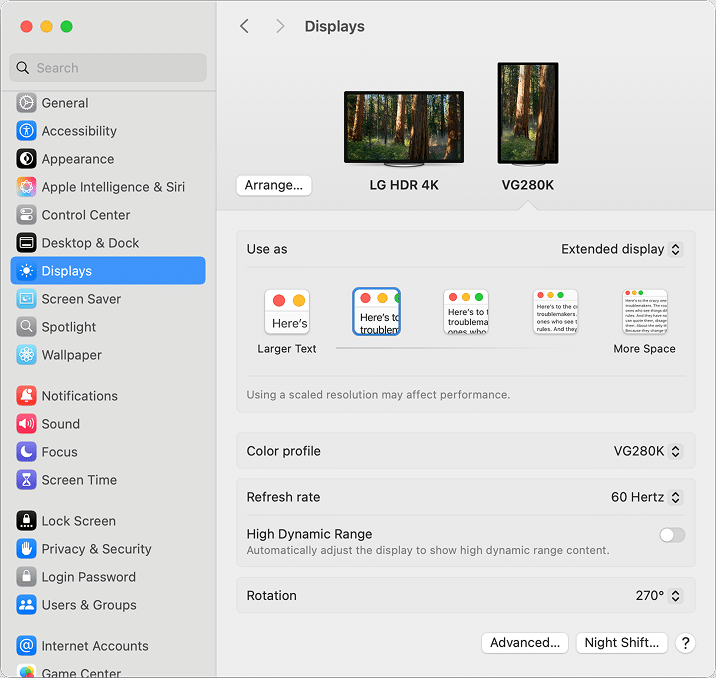The width and height of the screenshot is (716, 678).
Task: Click the Control Center sidebar icon
Action: coord(26,215)
